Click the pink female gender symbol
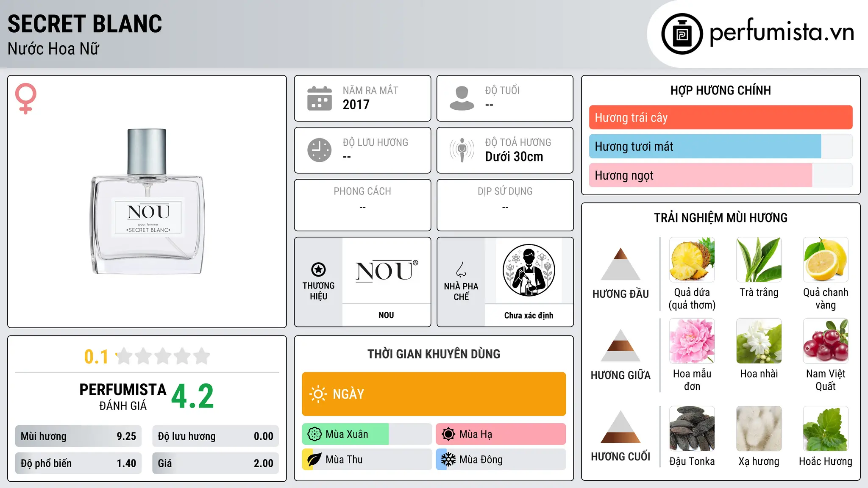 click(x=25, y=98)
